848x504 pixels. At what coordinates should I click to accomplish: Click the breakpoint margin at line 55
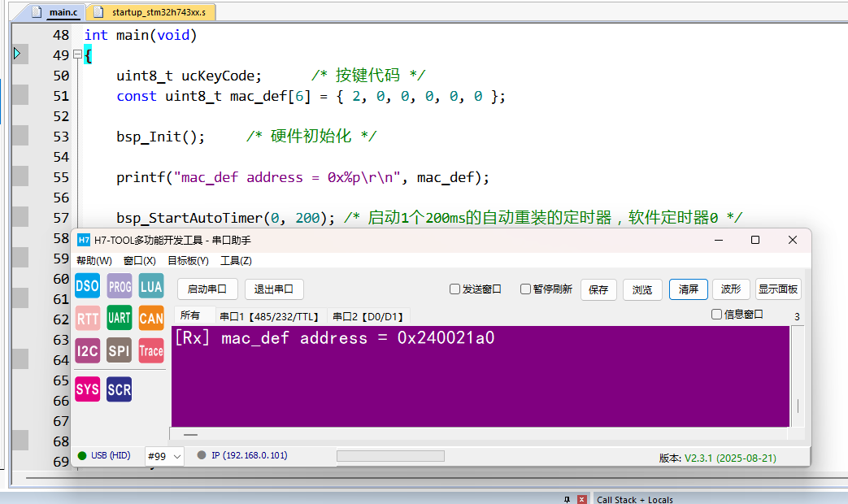20,177
